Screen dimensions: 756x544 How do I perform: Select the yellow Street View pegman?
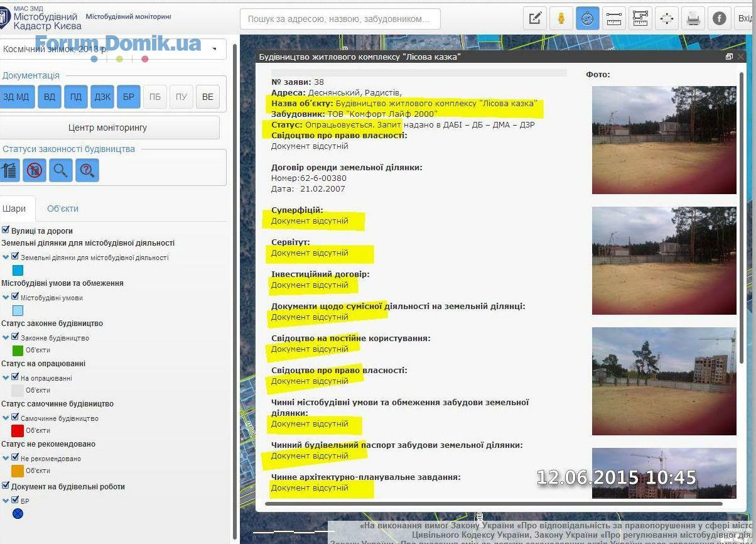561,18
